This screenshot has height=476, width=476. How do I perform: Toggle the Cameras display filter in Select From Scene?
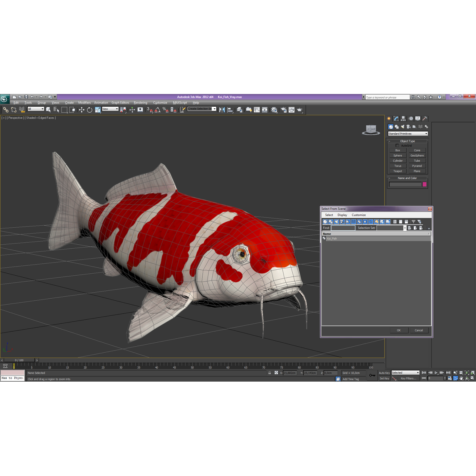342,222
